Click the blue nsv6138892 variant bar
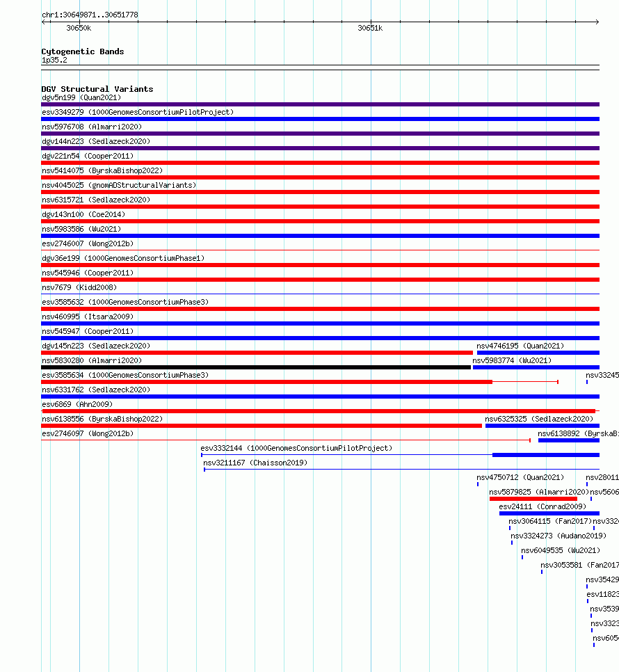 coord(568,440)
